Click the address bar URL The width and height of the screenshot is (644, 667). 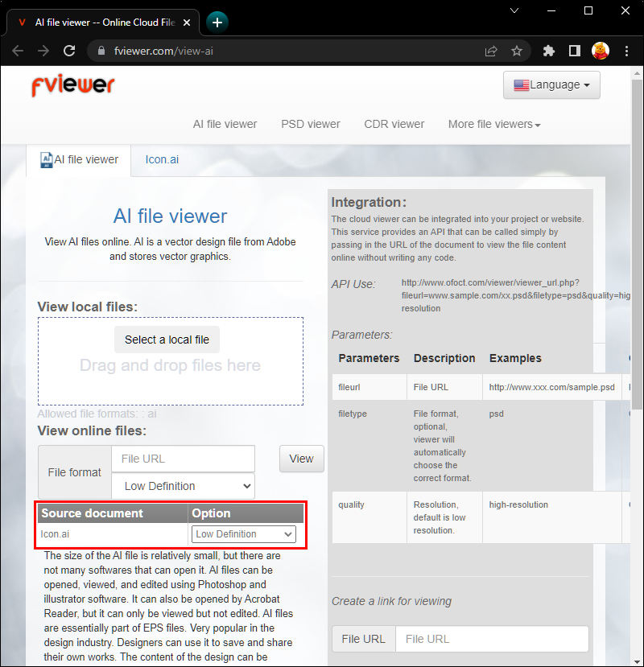pos(163,51)
